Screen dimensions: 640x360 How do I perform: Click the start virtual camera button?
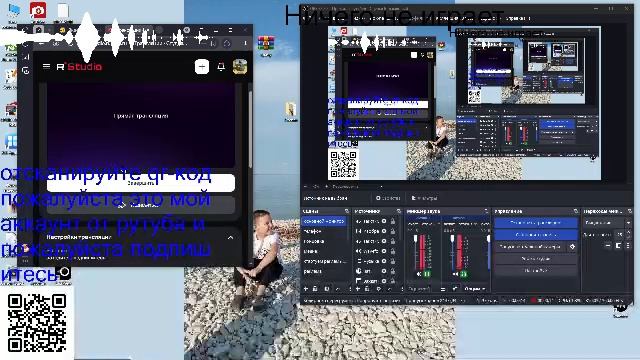tap(531, 247)
